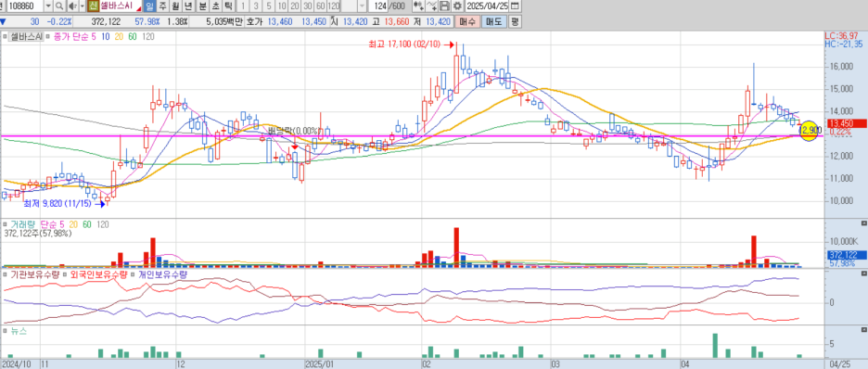Select the 10 interval button in toolbar
The height and width of the screenshot is (369, 868).
coord(282,6)
